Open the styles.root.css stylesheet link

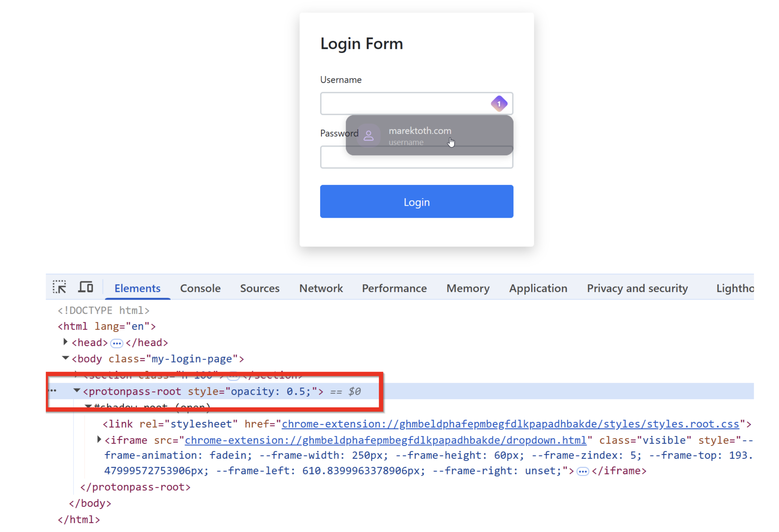[510, 424]
